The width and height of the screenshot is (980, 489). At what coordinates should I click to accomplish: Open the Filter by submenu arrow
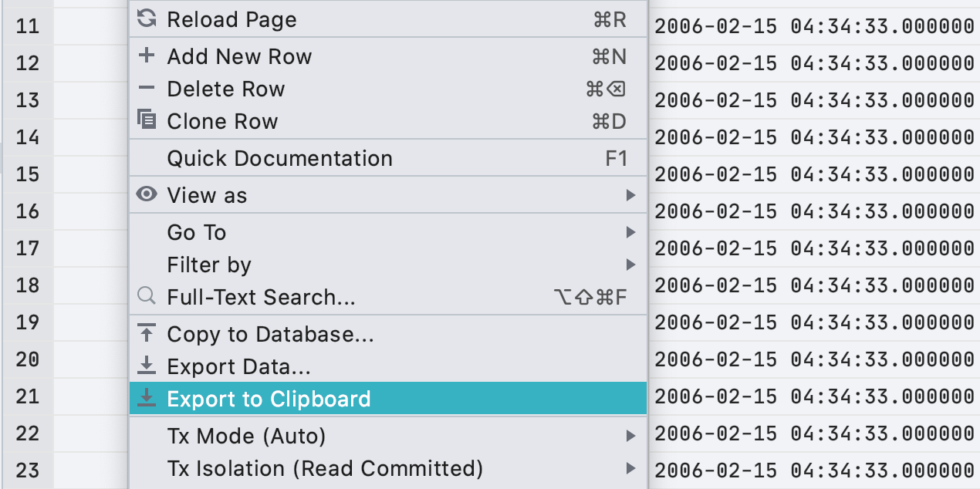pos(630,265)
